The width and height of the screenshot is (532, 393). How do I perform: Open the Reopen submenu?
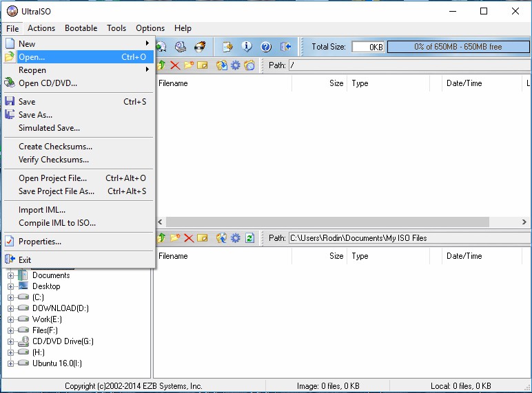(79, 70)
